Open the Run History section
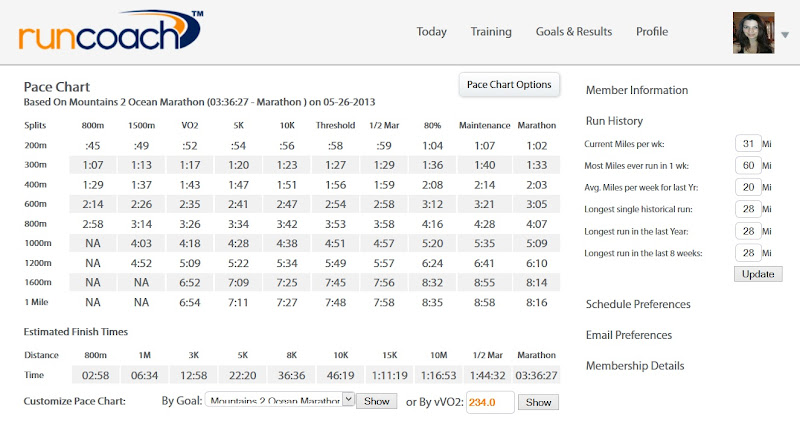 614,121
